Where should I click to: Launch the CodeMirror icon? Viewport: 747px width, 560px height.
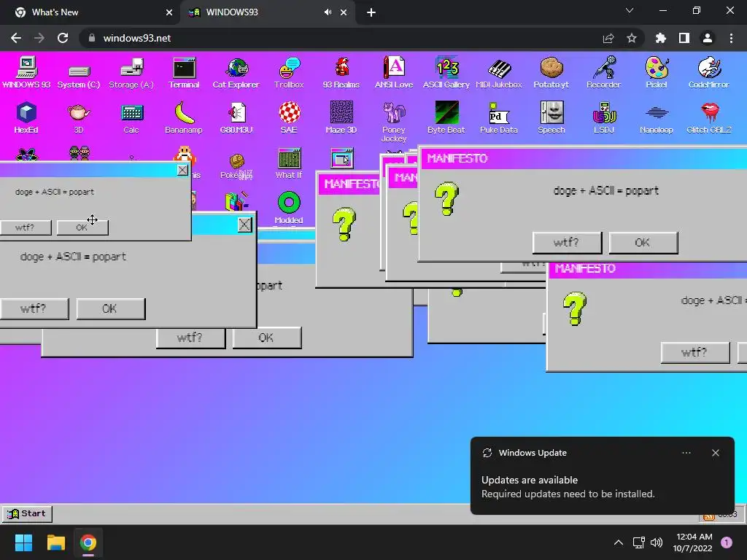[x=709, y=73]
